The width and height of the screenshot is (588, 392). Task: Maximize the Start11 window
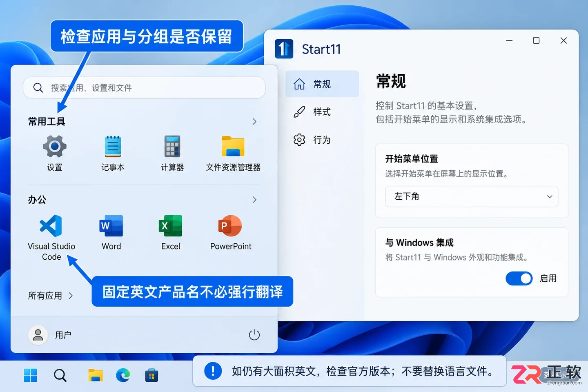(x=536, y=40)
